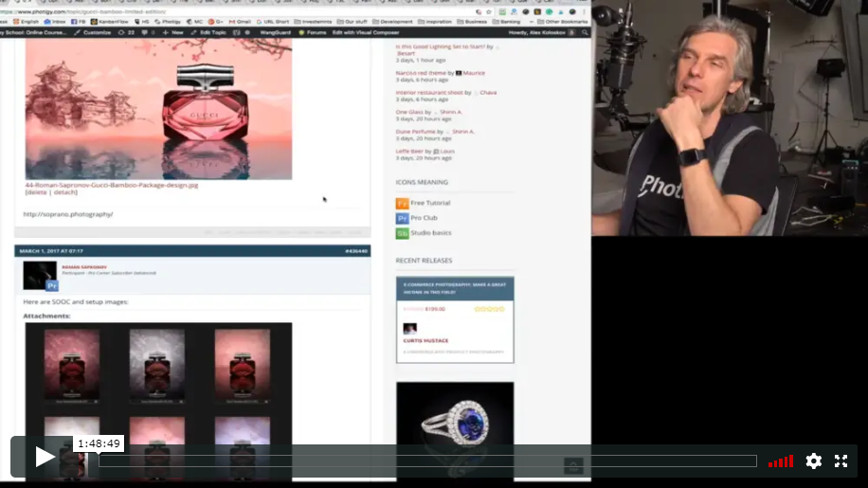Expand the Business bookmark folder
The image size is (868, 488).
coord(472,22)
